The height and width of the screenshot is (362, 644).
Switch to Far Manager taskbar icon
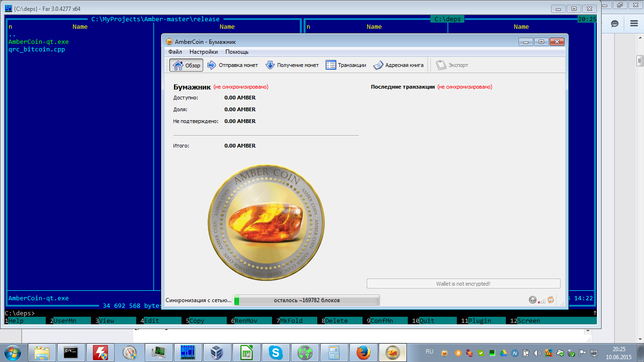coord(188,352)
